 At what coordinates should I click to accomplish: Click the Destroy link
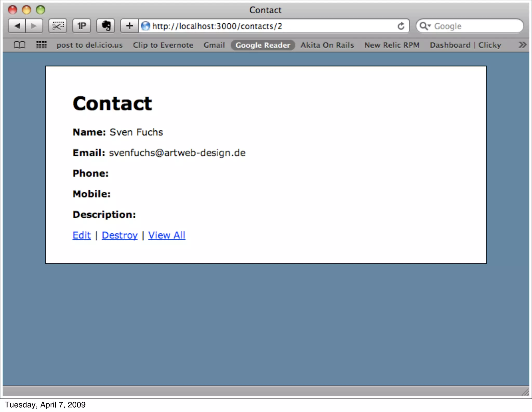tap(119, 235)
